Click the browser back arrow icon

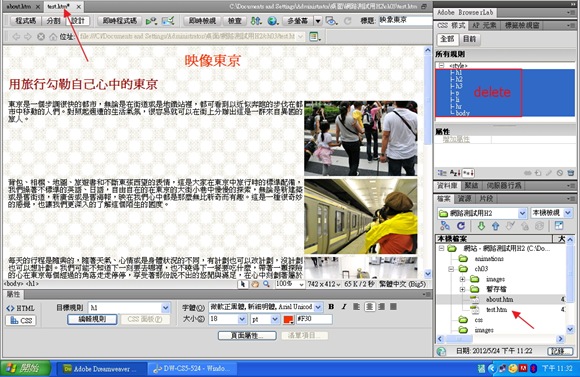point(16,37)
